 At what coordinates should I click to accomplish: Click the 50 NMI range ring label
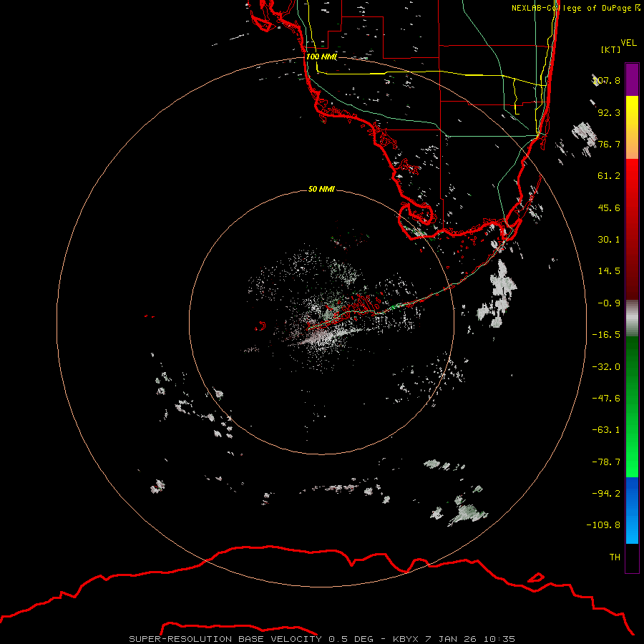(x=321, y=190)
